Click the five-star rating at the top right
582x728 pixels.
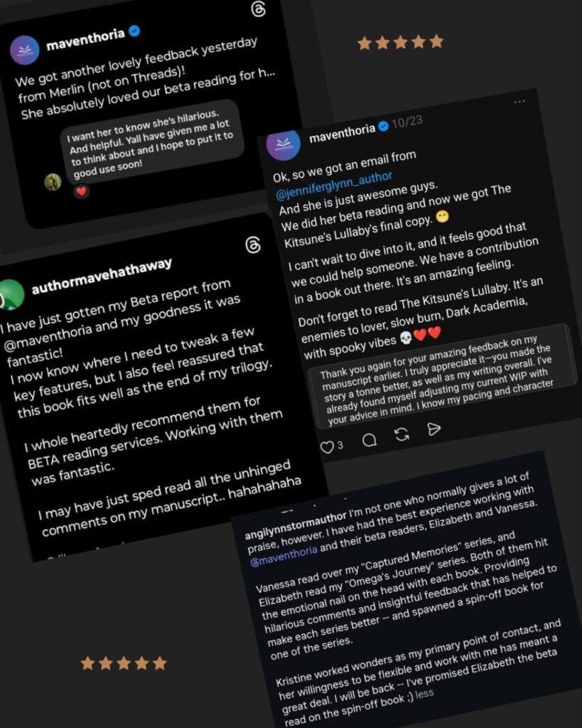(400, 43)
